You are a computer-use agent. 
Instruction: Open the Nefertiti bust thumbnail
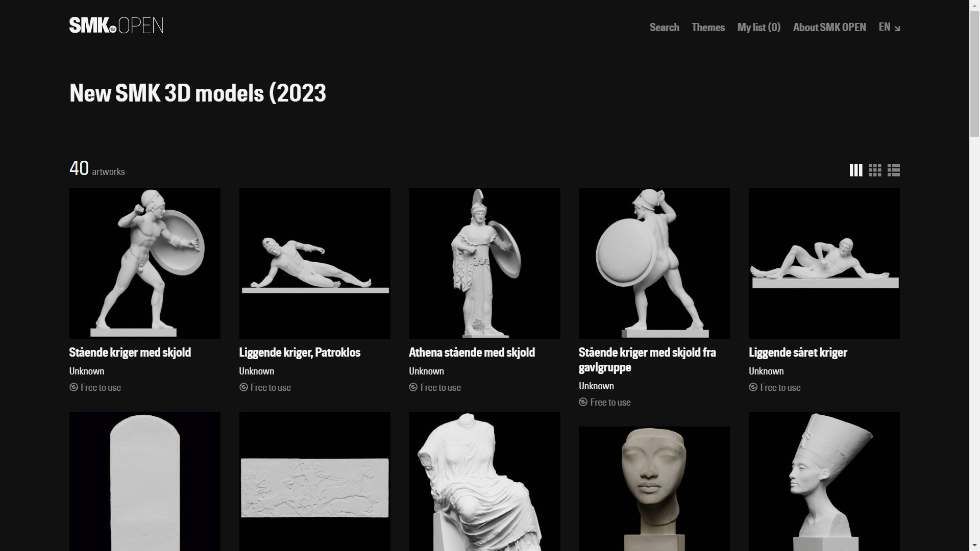(824, 481)
